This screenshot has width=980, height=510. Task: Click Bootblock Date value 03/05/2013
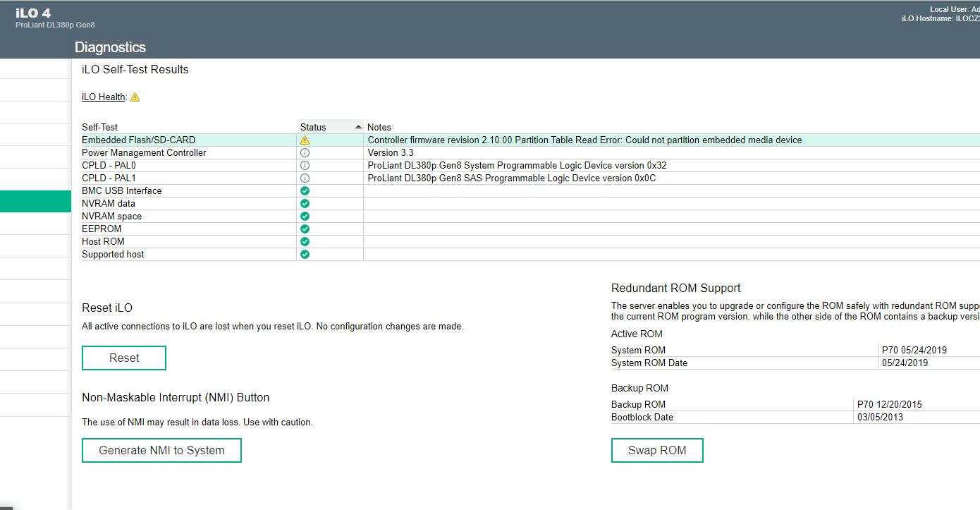point(880,418)
